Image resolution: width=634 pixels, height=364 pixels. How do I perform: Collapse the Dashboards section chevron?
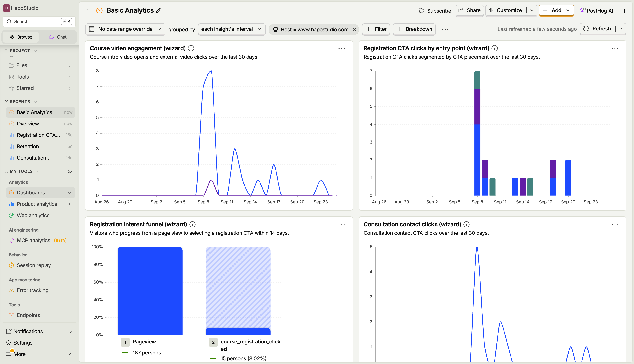(x=70, y=193)
